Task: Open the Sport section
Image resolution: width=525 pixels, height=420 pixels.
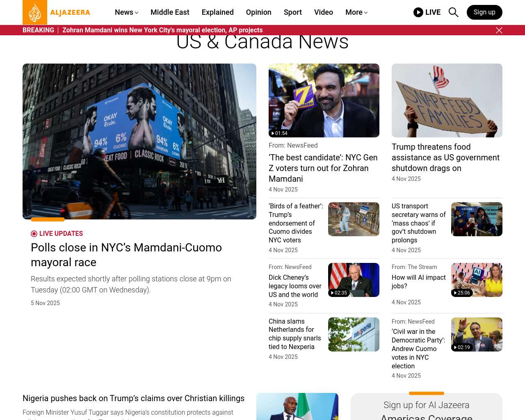Action: 292,12
